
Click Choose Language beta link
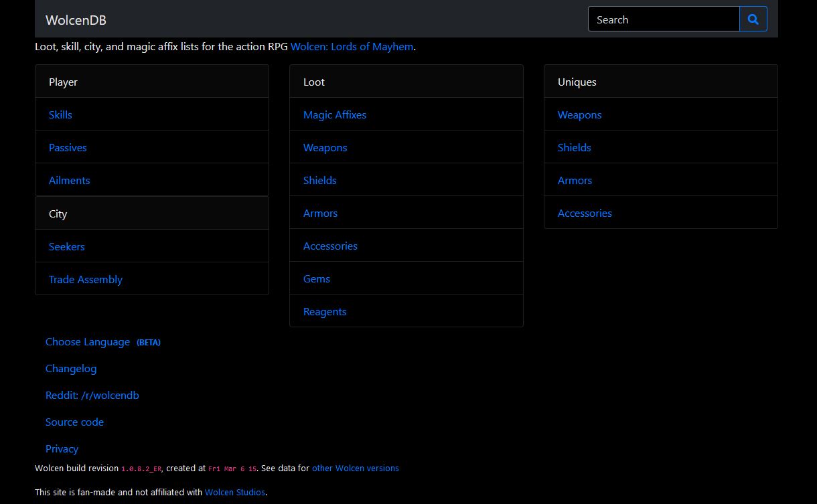pyautogui.click(x=88, y=342)
